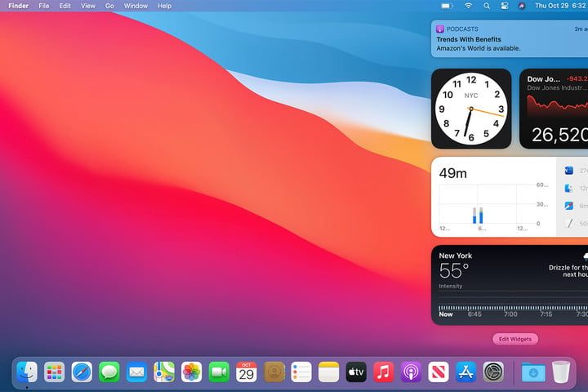Open Safari from the dock
588x392 pixels.
pyautogui.click(x=82, y=372)
